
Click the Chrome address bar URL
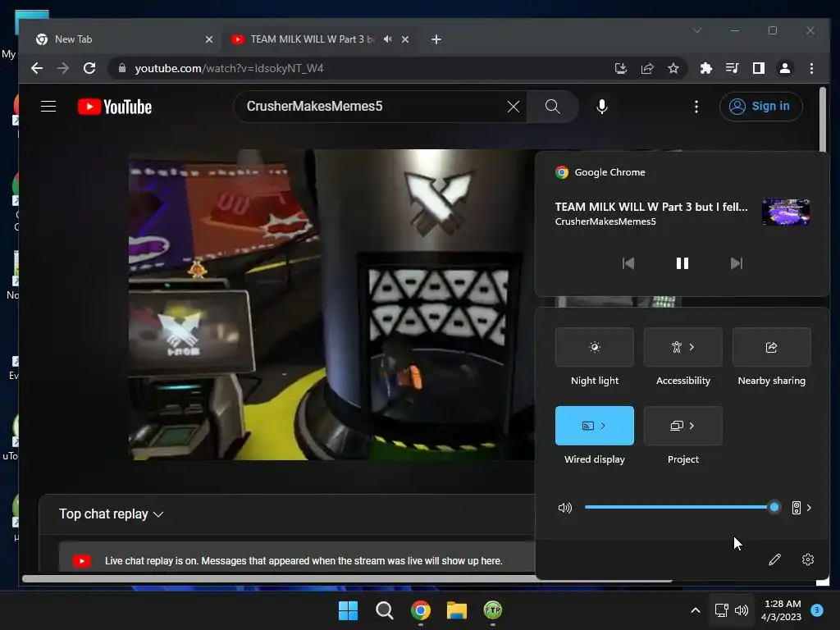(x=230, y=69)
